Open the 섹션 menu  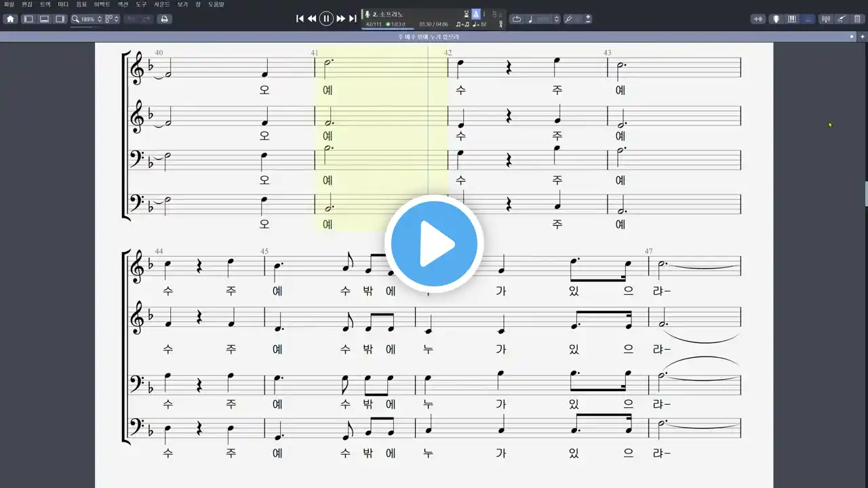click(123, 4)
